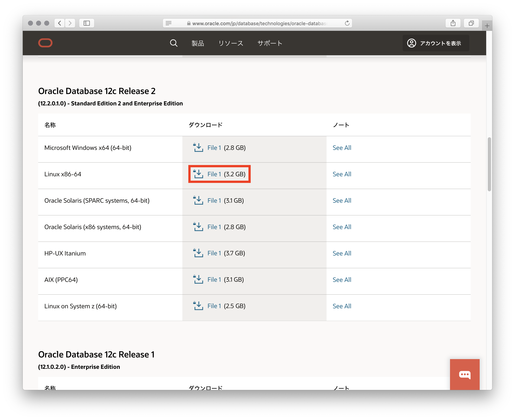Go forward with the browser forward arrow

click(x=70, y=23)
